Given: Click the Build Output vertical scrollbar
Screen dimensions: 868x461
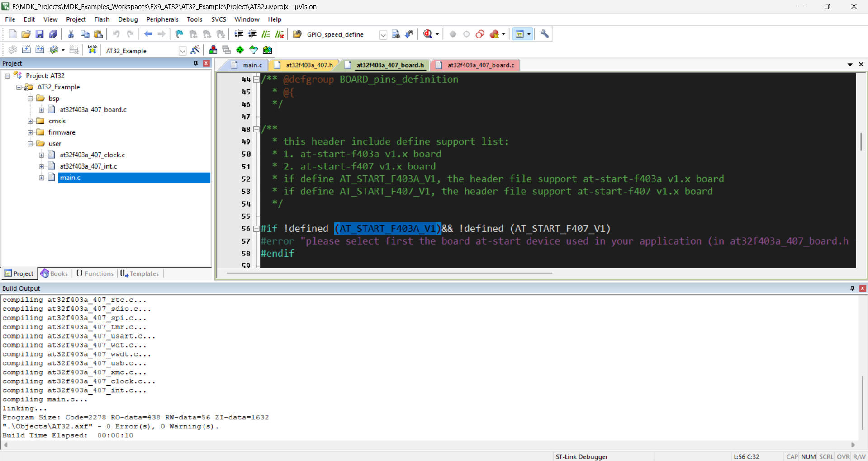Looking at the screenshot, I should pyautogui.click(x=863, y=402).
